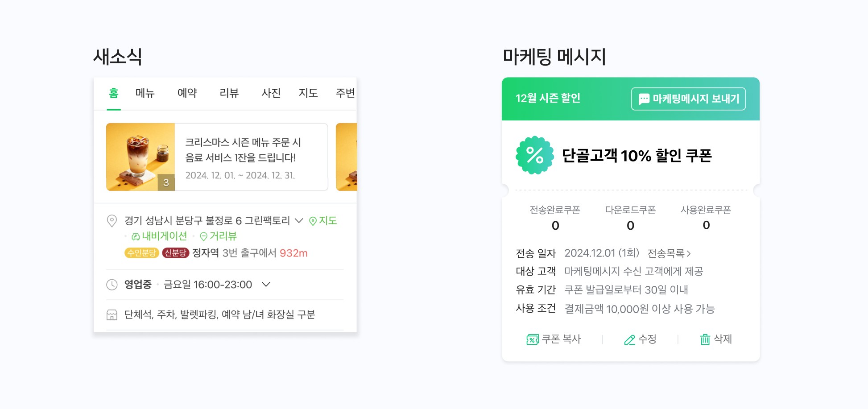The width and height of the screenshot is (868, 409).
Task: Open 전송목록 send list arrow link
Action: (x=669, y=253)
